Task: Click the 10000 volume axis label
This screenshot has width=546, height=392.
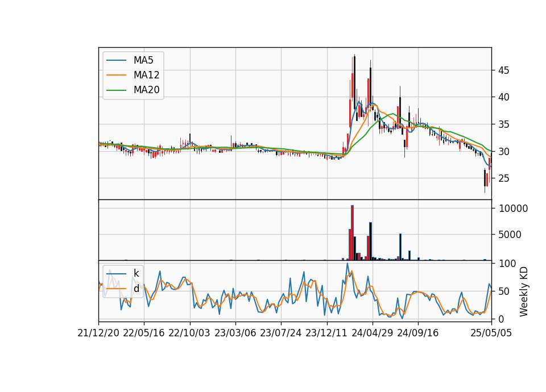Action: click(513, 208)
